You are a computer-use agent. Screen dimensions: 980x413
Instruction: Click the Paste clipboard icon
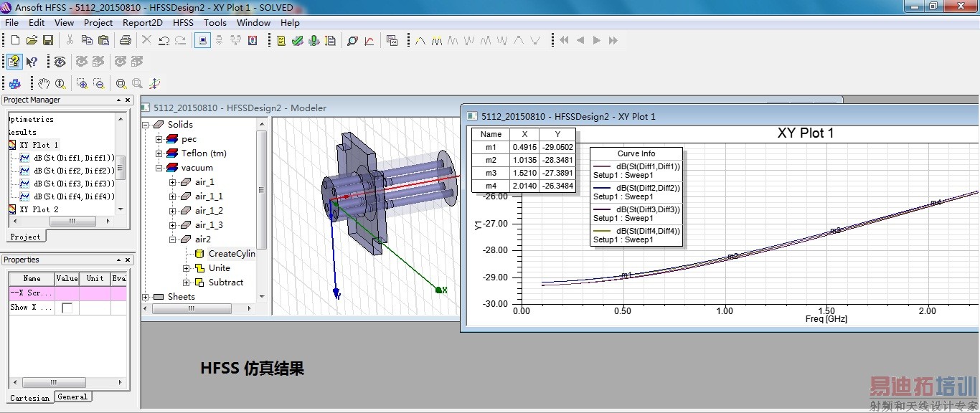[x=104, y=41]
